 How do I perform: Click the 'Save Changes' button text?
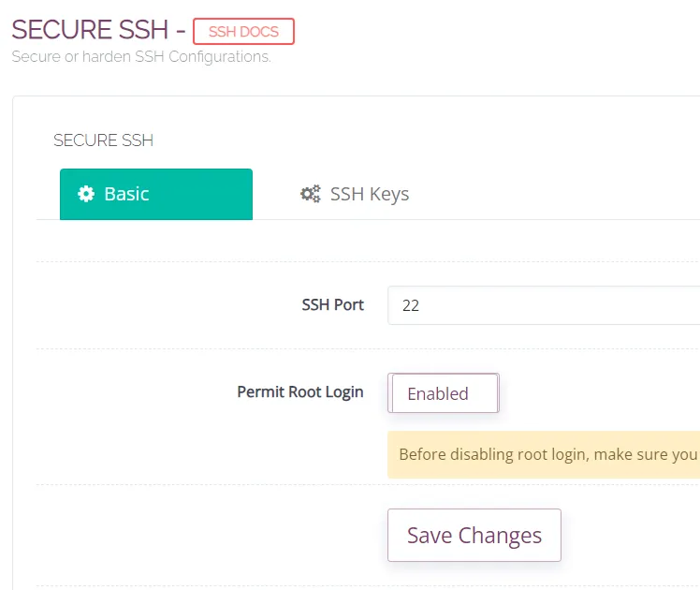[474, 536]
